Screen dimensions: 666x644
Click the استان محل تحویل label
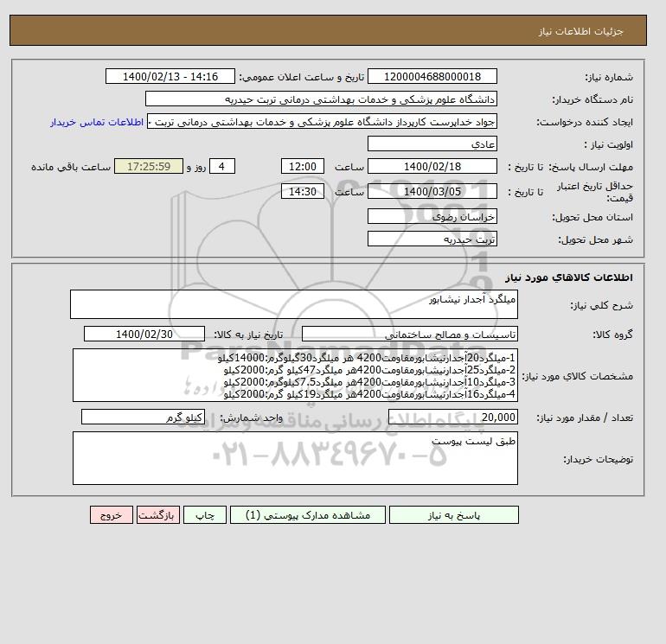coord(592,217)
